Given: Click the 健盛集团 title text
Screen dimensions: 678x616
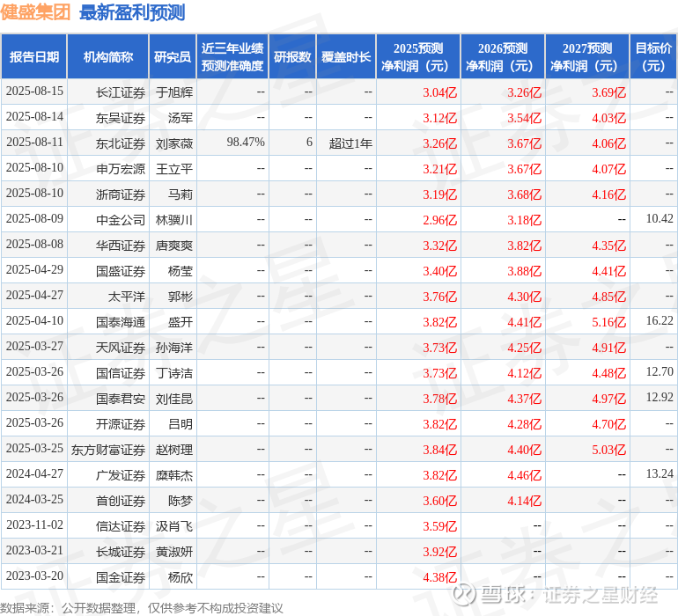Looking at the screenshot, I should 35,12.
